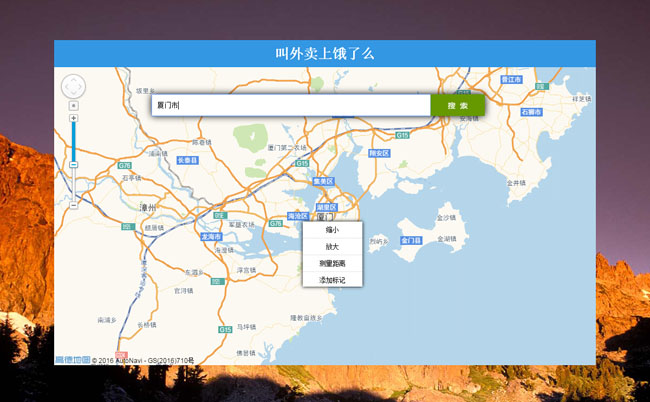Choose 添加标记 from the context menu
Viewport: 650px width, 402px height.
(332, 280)
